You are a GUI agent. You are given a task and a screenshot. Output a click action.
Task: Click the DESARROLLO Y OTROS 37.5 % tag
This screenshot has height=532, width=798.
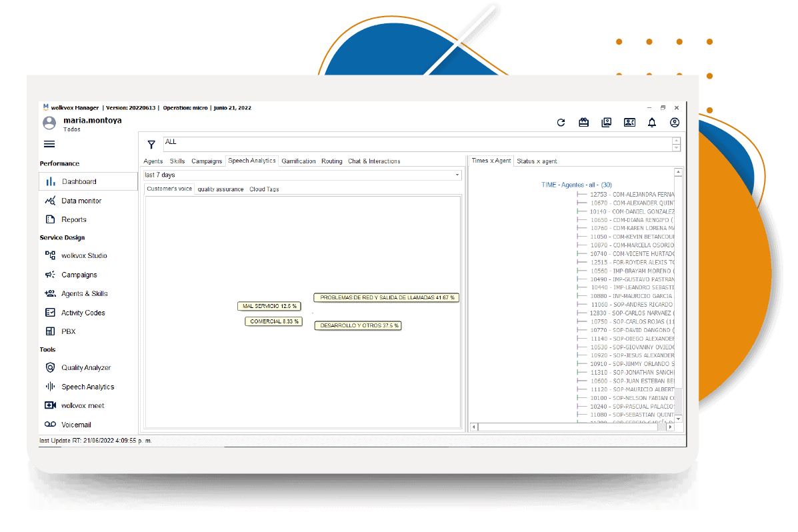click(x=358, y=326)
